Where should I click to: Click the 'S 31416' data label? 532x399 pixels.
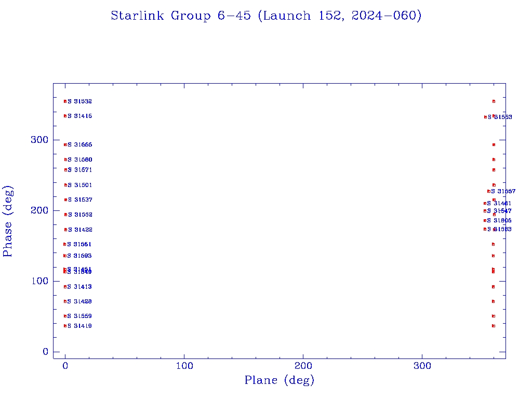click(x=79, y=116)
